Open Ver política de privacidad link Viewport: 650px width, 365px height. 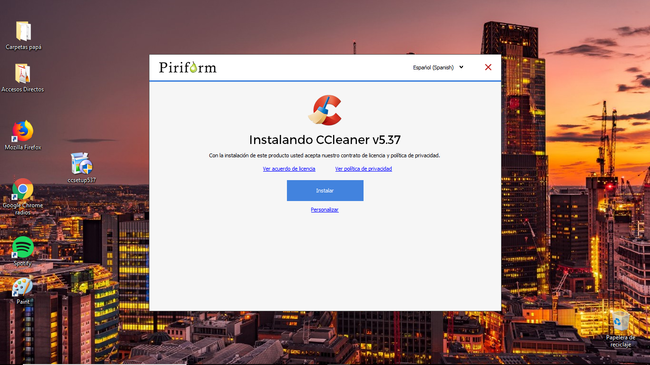tap(363, 169)
